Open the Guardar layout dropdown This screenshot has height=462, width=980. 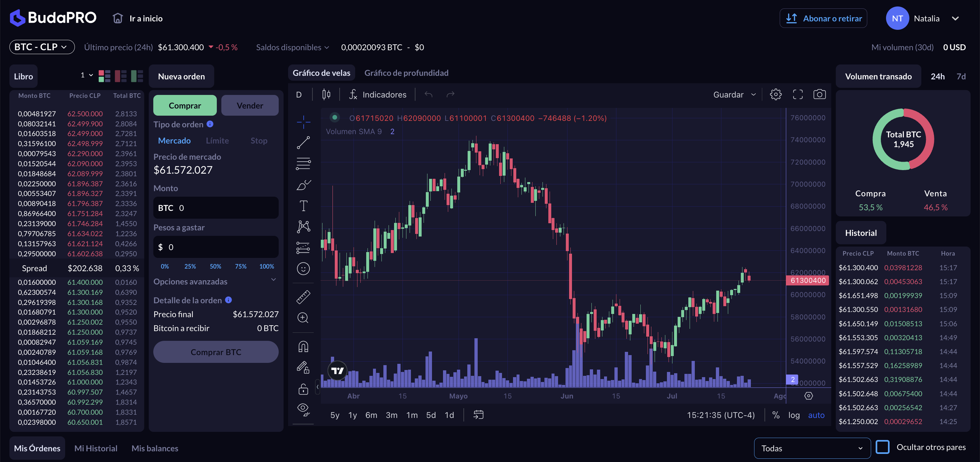coord(734,94)
